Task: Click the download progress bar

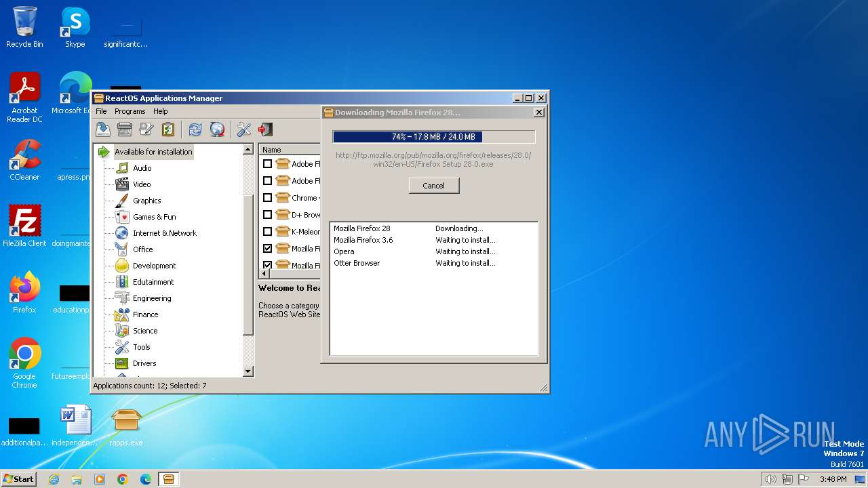Action: [434, 137]
